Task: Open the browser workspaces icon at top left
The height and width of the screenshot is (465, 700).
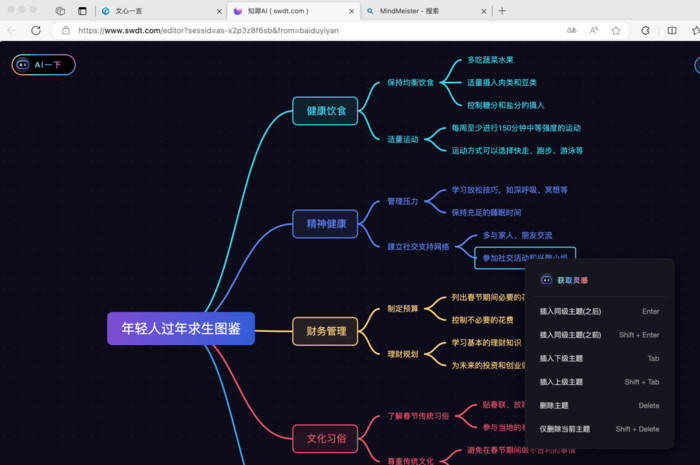Action: pos(60,11)
